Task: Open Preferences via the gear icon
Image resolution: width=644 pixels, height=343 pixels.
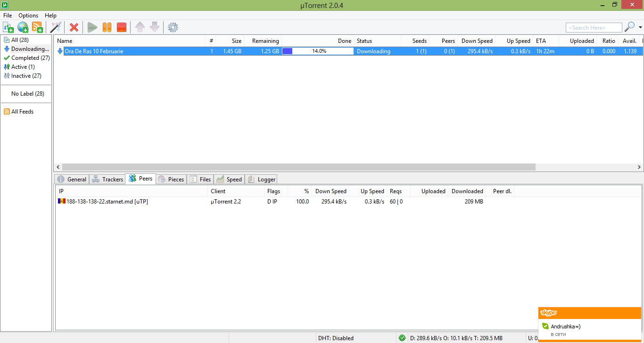Action: pos(173,27)
